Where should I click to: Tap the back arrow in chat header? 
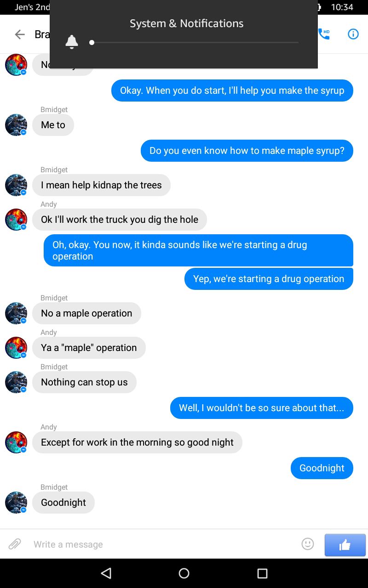(x=19, y=34)
